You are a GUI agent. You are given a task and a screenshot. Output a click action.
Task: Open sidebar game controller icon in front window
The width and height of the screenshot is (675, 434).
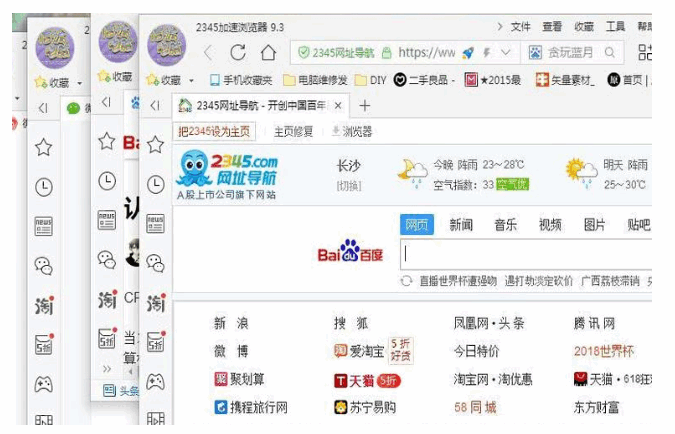click(x=155, y=381)
